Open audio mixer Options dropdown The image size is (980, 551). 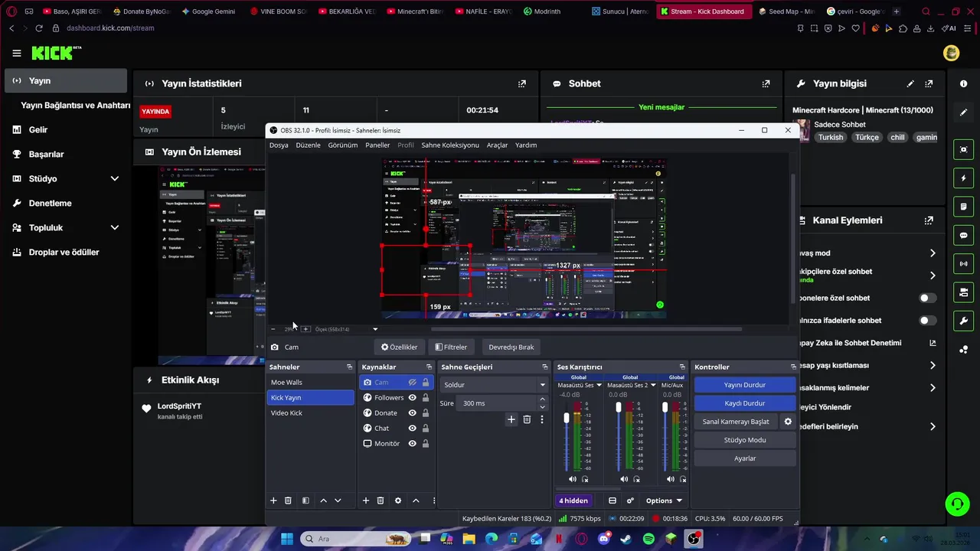click(x=664, y=500)
